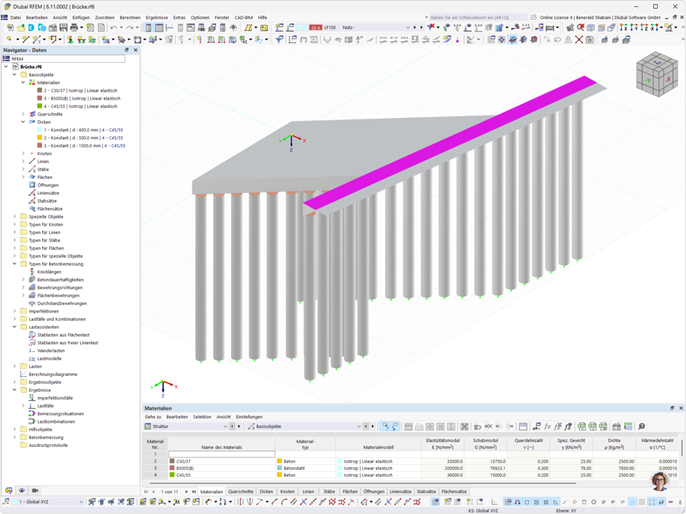Click the table delete X icon
The width and height of the screenshot is (686, 514).
[465, 426]
